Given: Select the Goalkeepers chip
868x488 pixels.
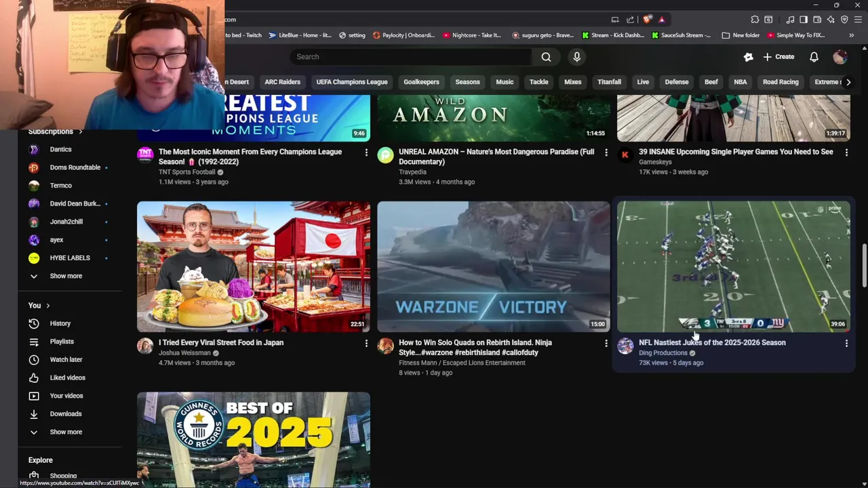Looking at the screenshot, I should point(421,82).
